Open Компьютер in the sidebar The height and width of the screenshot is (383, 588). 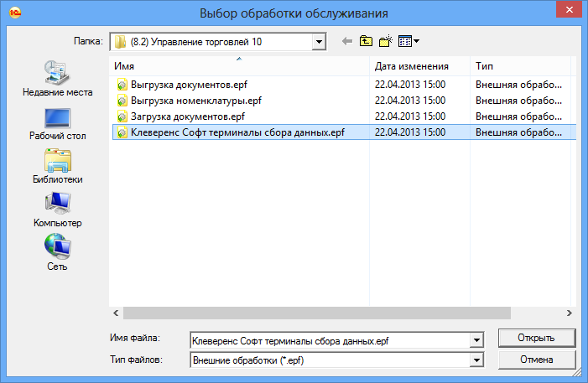coord(57,210)
